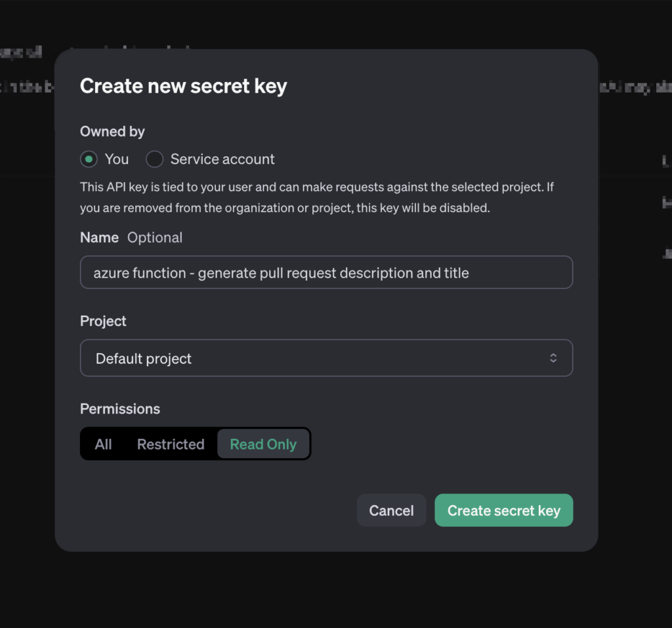Click the "Owned by" section label
Viewport: 672px width, 628px height.
tap(112, 131)
